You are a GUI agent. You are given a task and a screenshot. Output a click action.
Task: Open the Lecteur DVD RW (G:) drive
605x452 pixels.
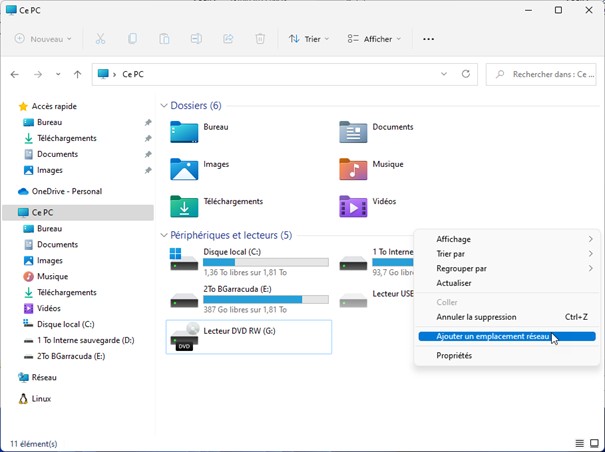tap(238, 331)
